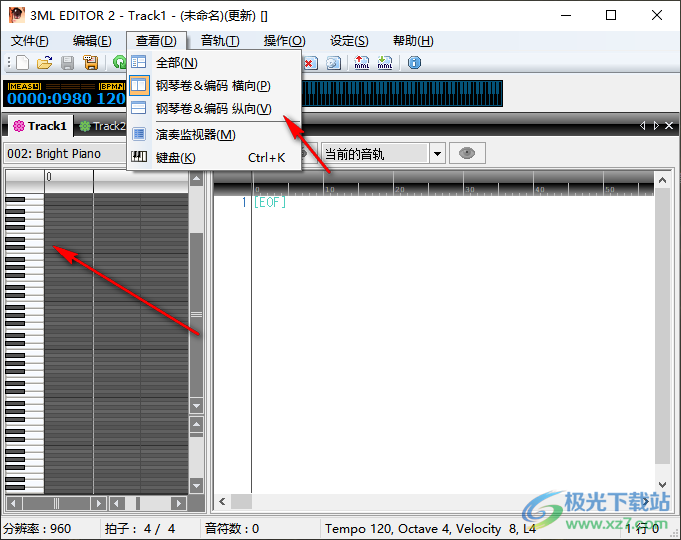Click the piano roll vertical scrollbar thumb
Viewport: 681px width, 540px height.
[x=197, y=315]
